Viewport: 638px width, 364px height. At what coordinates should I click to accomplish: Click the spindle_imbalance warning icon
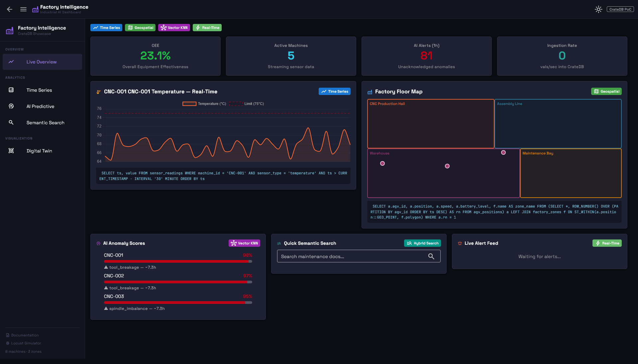click(106, 309)
